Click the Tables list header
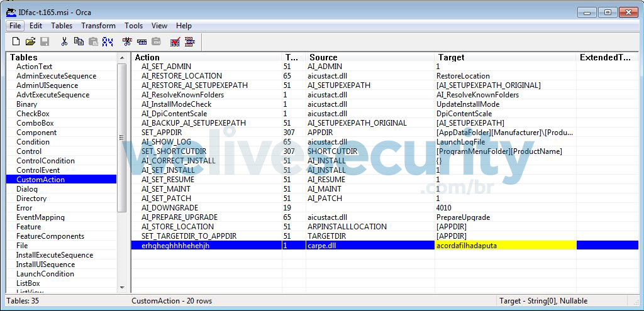The height and width of the screenshot is (311, 644). point(62,57)
